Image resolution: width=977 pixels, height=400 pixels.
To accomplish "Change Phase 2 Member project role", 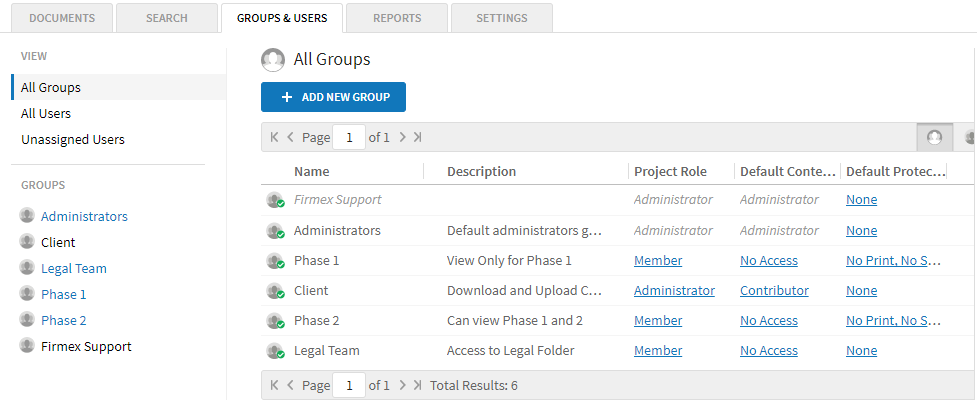I will (658, 320).
